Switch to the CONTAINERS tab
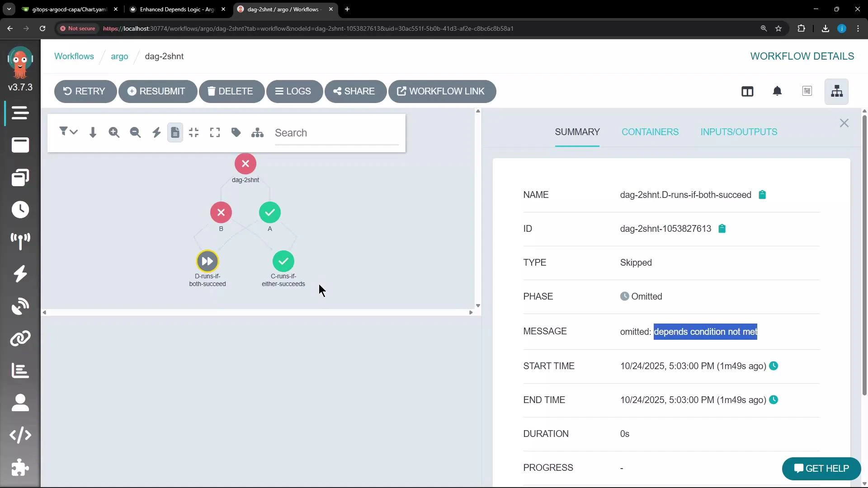 click(x=650, y=132)
